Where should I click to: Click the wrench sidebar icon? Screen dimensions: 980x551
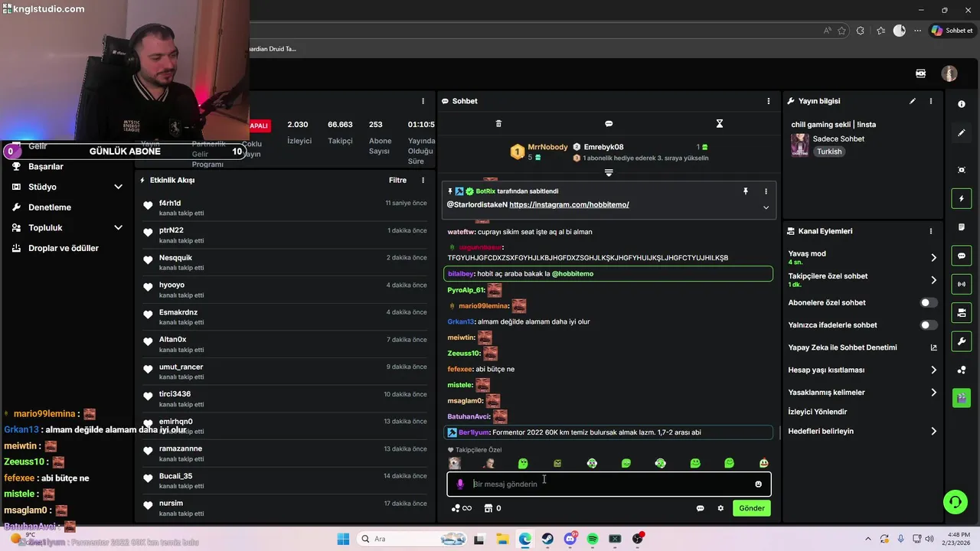tap(962, 341)
